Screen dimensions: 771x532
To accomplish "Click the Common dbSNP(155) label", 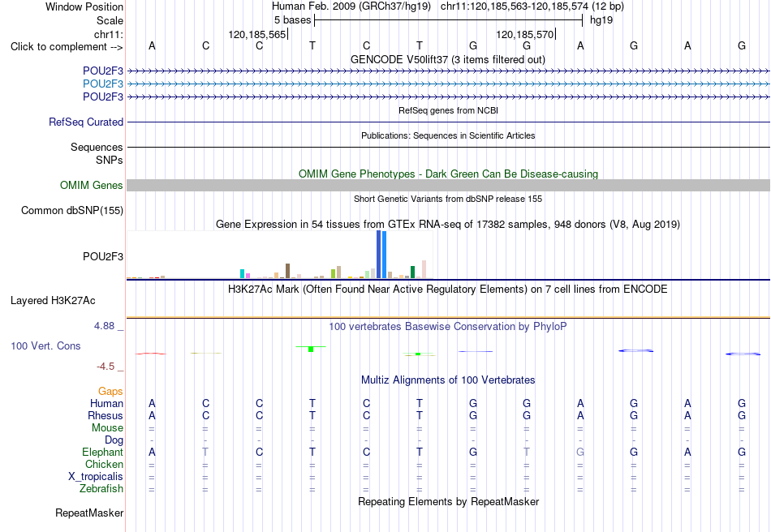I will (71, 210).
